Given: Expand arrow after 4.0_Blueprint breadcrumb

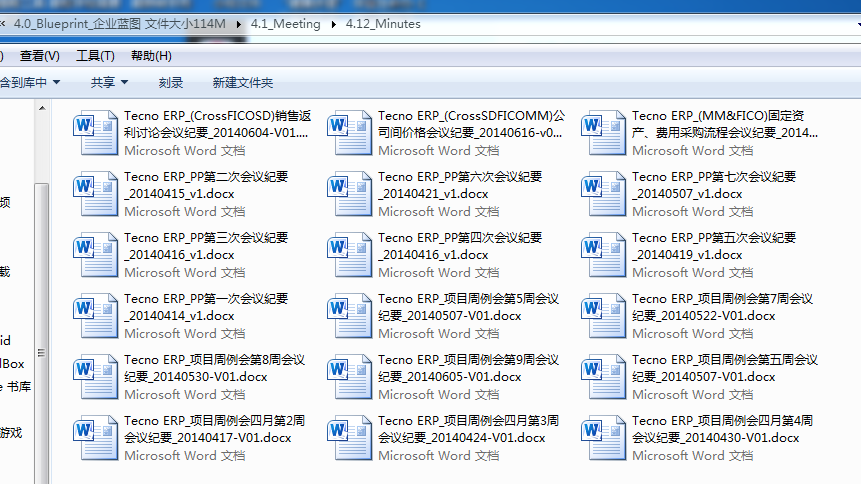Looking at the screenshot, I should tap(238, 24).
